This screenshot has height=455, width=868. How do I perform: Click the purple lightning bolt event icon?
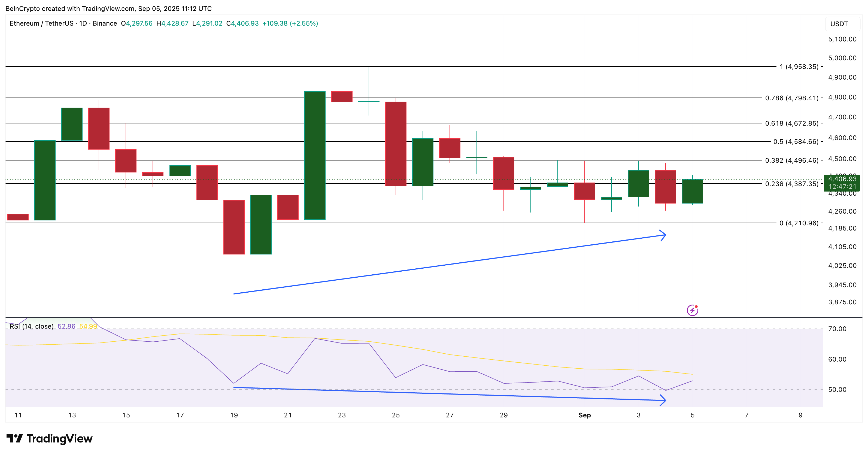(692, 310)
